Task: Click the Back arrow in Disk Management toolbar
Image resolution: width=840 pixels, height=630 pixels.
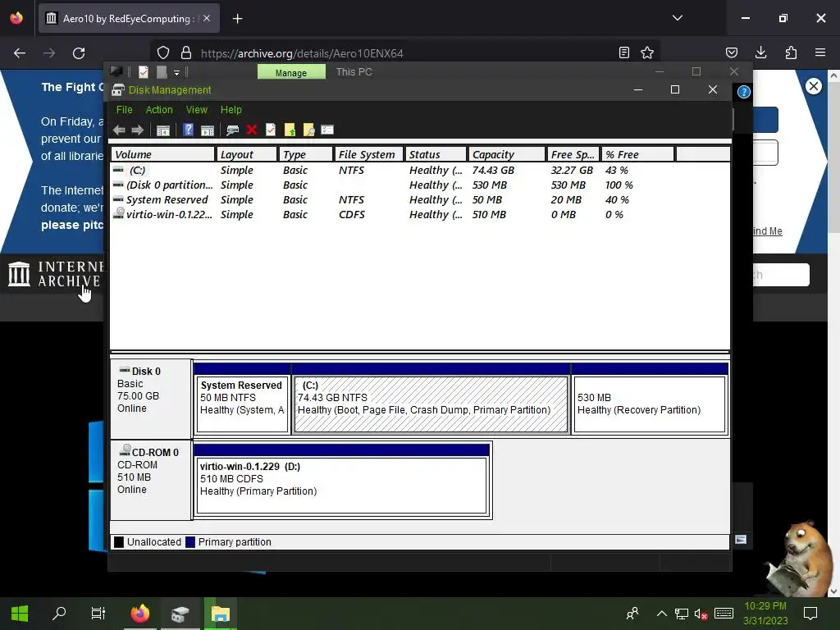Action: tap(119, 130)
